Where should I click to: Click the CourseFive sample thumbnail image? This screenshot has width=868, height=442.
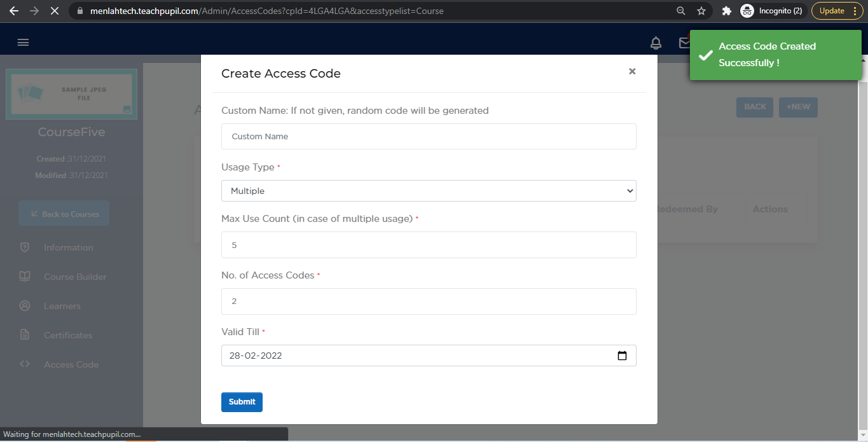pyautogui.click(x=71, y=94)
